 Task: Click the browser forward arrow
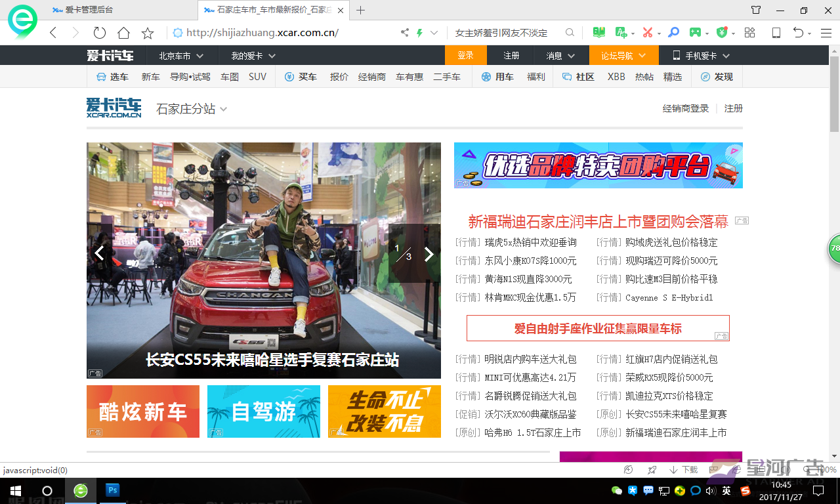(x=75, y=33)
